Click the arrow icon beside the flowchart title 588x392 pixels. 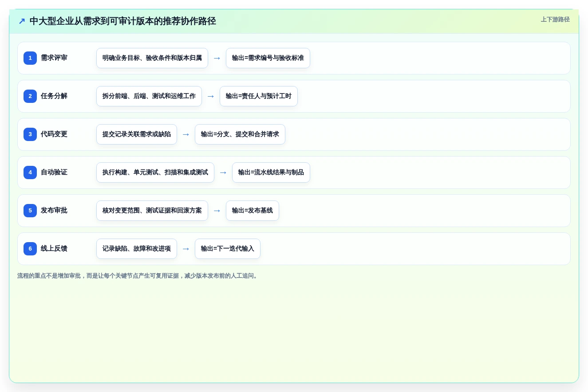[x=22, y=21]
